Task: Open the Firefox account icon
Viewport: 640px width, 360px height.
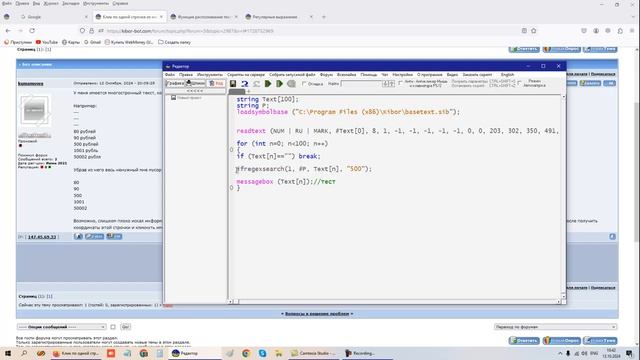Action: click(596, 31)
